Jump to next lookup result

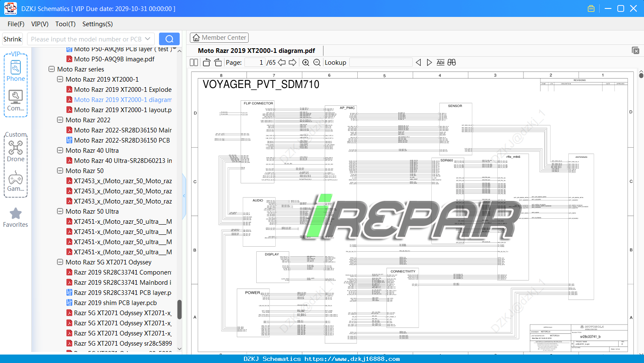coord(429,63)
